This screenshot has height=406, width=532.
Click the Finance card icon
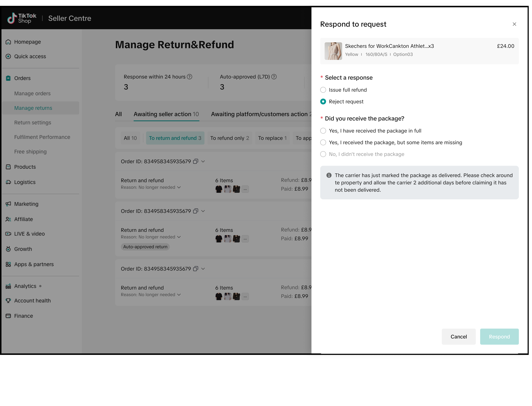(x=8, y=316)
